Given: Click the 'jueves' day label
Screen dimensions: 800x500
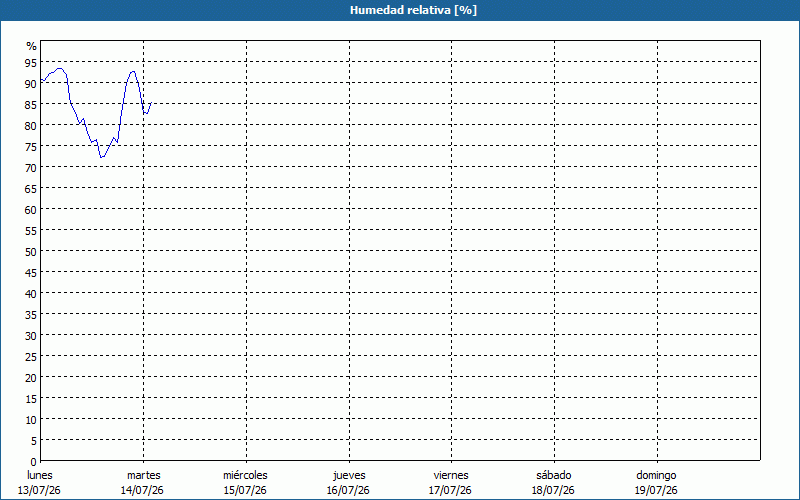Looking at the screenshot, I should pyautogui.click(x=349, y=475).
